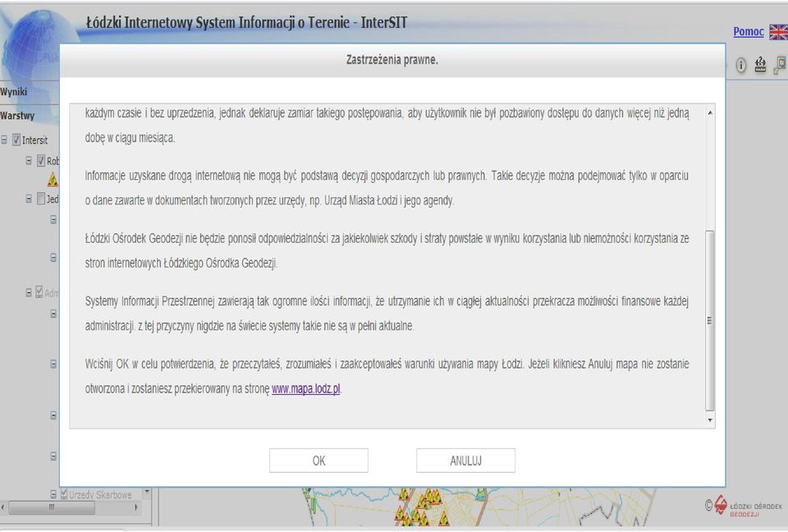Open the Wyniki panel tab
Viewport: 788px width, 532px height.
coord(14,92)
